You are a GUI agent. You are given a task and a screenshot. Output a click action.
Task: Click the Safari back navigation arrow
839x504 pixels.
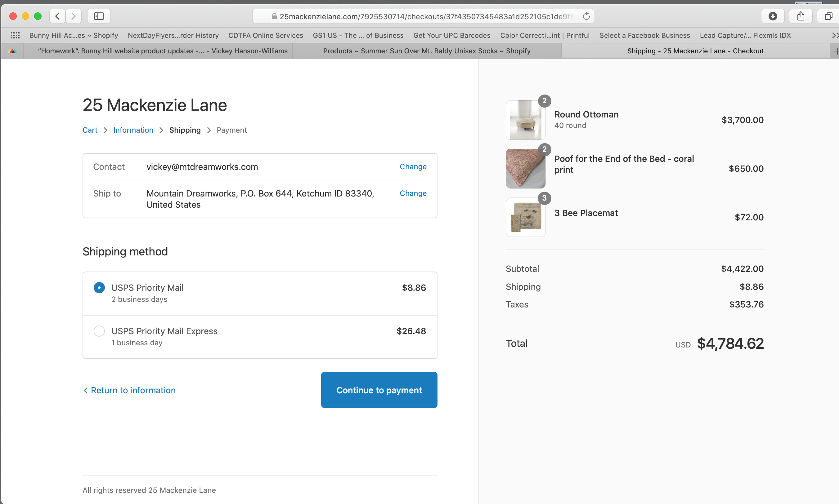(57, 16)
